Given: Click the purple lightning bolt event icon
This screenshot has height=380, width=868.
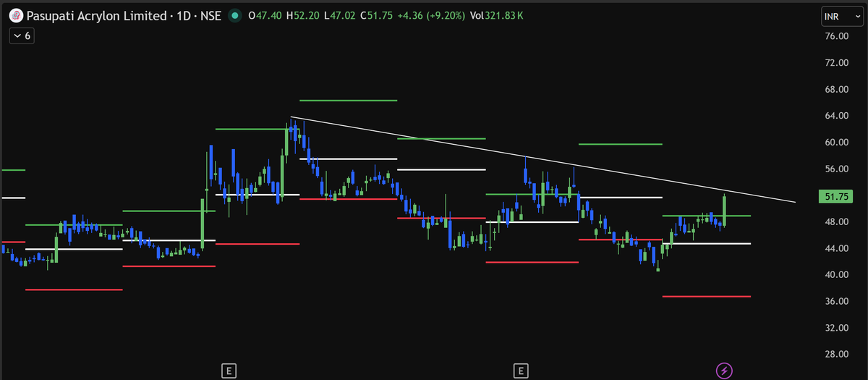Looking at the screenshot, I should tap(724, 371).
